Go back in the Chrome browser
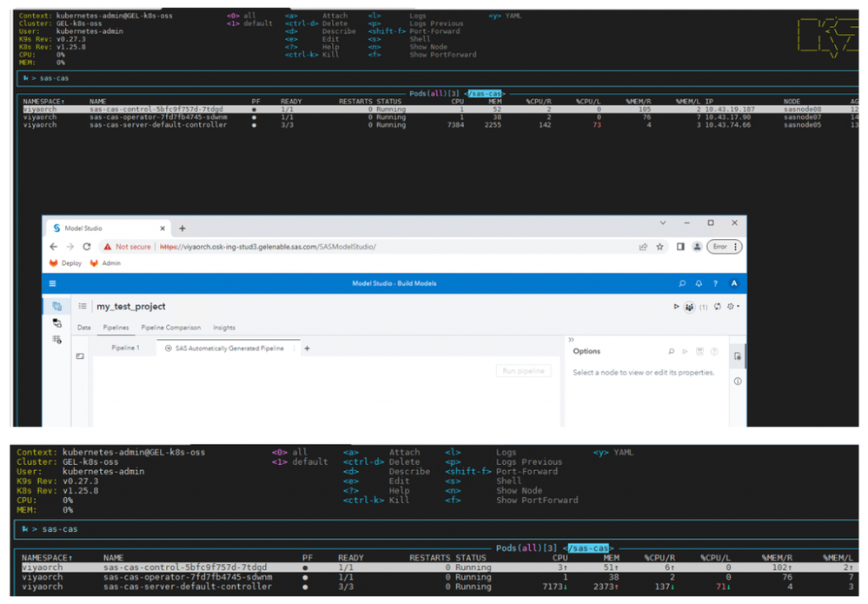 click(53, 247)
